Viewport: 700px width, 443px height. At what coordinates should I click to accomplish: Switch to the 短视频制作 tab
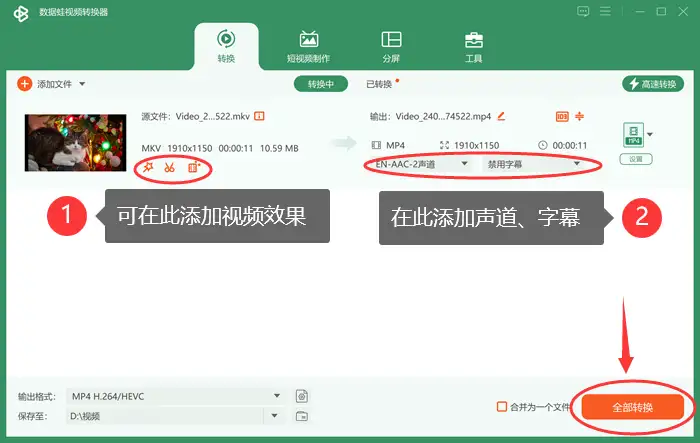pos(308,46)
